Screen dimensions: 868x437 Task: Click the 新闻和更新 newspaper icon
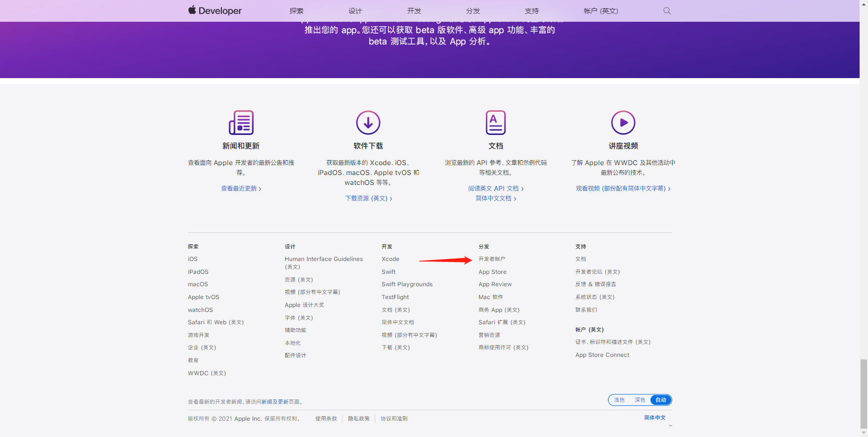tap(241, 123)
